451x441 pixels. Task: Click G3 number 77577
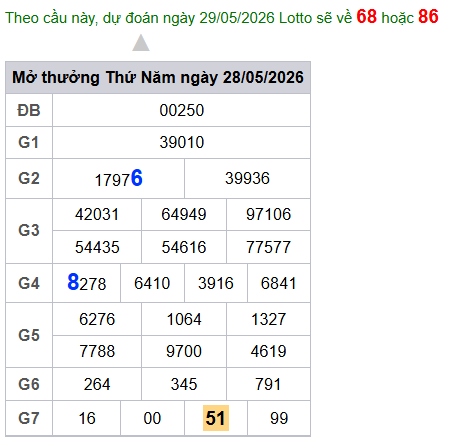pyautogui.click(x=269, y=247)
